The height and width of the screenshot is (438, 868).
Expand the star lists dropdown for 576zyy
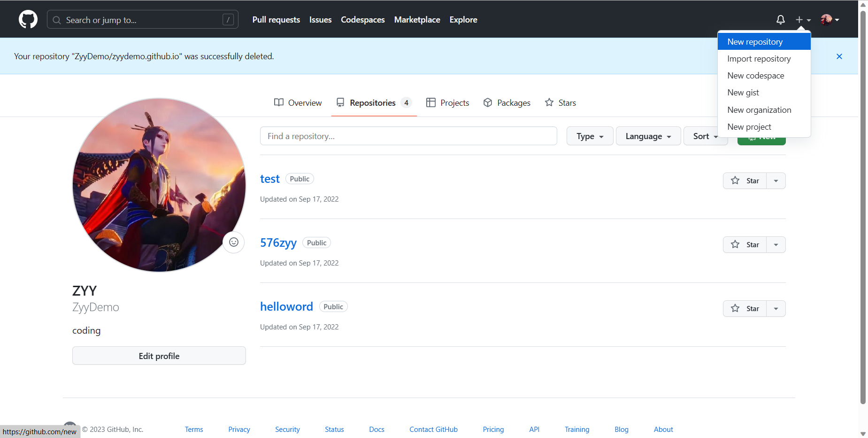(x=776, y=245)
